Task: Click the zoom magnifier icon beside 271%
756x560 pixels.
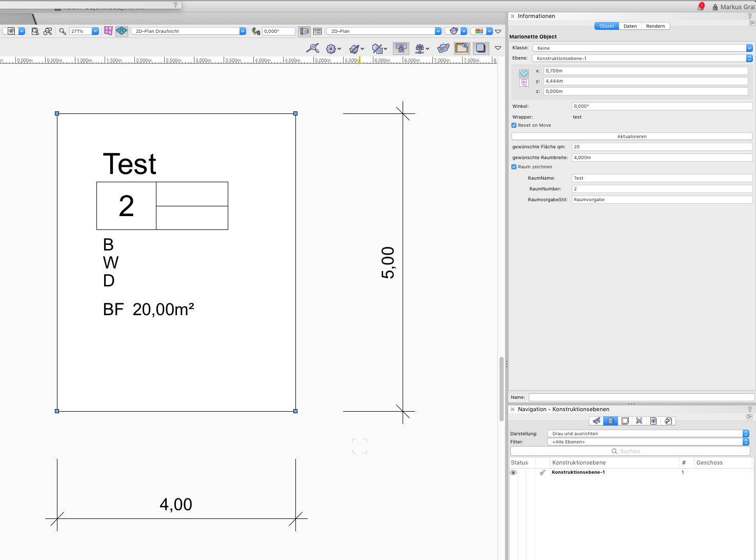Action: [x=63, y=31]
